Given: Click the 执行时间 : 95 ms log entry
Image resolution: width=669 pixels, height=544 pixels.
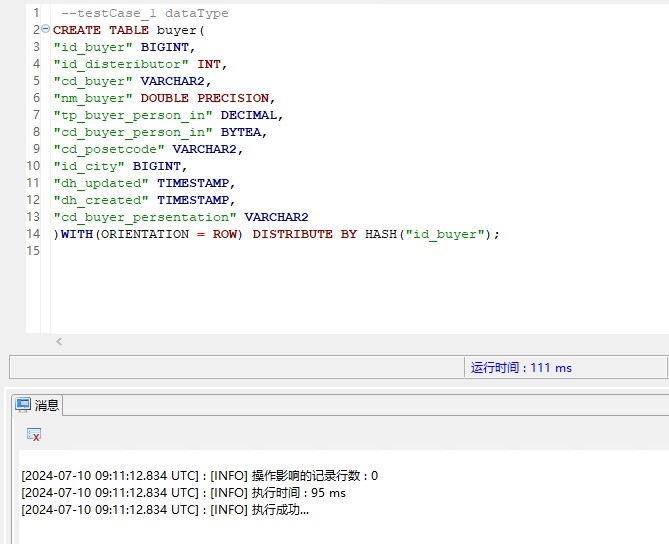Looking at the screenshot, I should click(x=183, y=493).
